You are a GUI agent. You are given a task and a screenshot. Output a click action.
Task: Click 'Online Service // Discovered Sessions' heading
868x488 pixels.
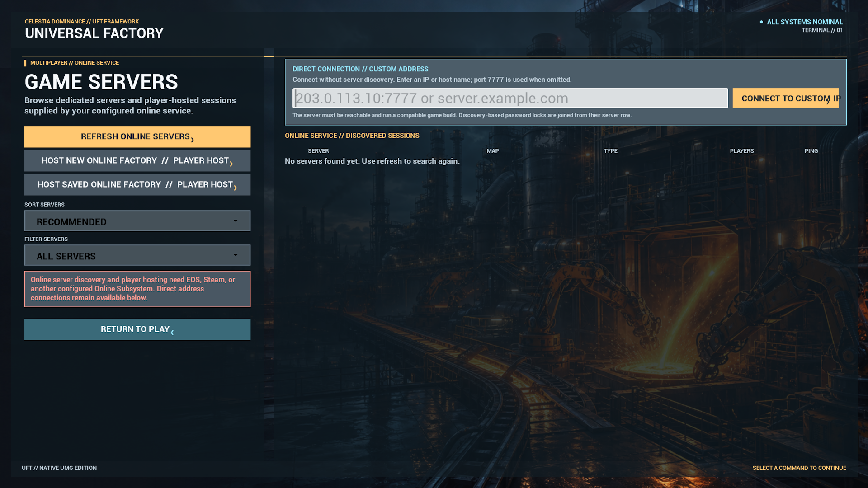352,136
